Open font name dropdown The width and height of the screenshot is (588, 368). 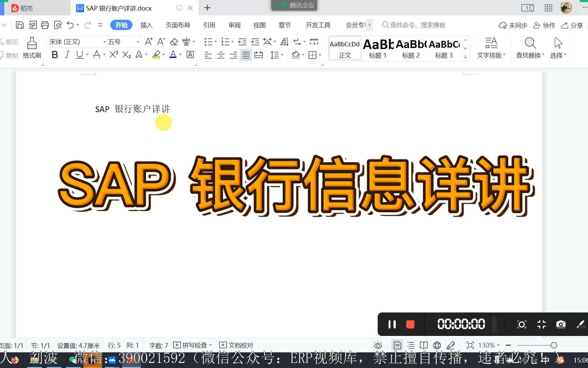(104, 42)
